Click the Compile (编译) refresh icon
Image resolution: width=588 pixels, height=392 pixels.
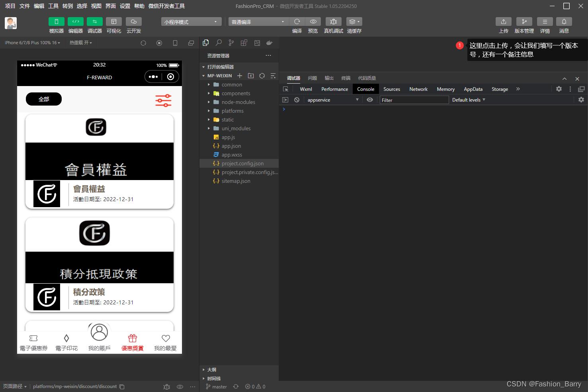click(x=297, y=22)
